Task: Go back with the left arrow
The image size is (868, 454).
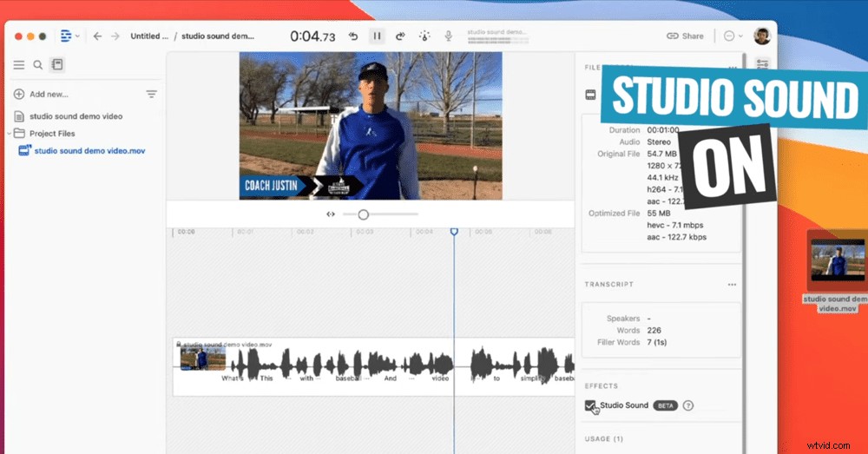Action: [97, 36]
